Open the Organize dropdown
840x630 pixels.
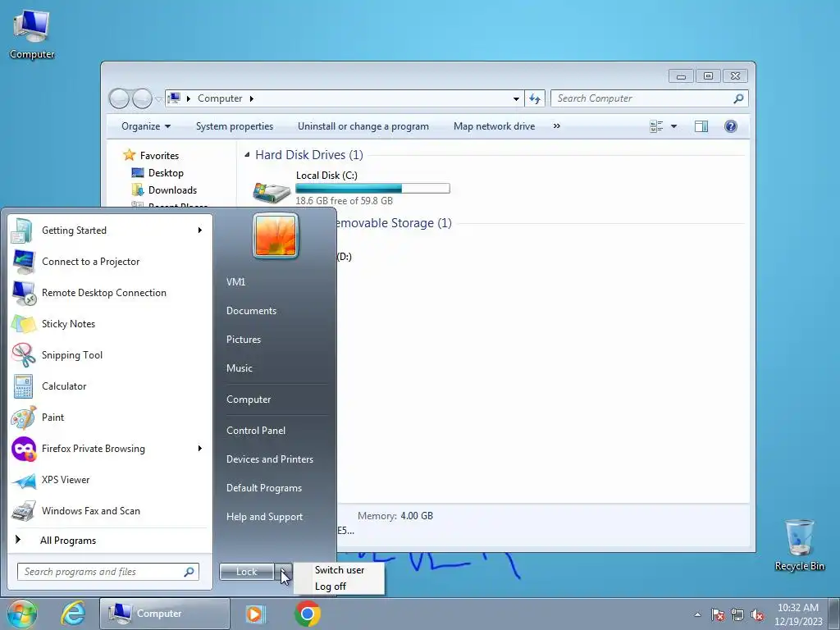pyautogui.click(x=146, y=126)
